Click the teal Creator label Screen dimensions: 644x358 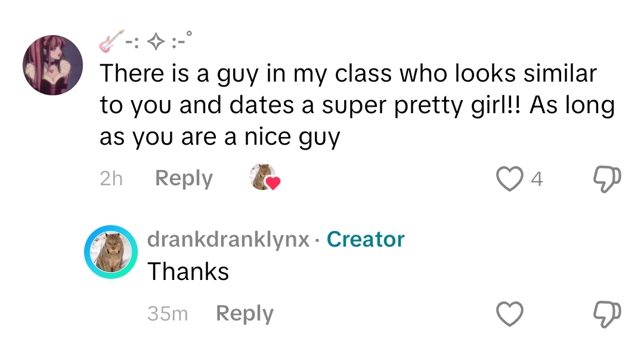point(366,239)
